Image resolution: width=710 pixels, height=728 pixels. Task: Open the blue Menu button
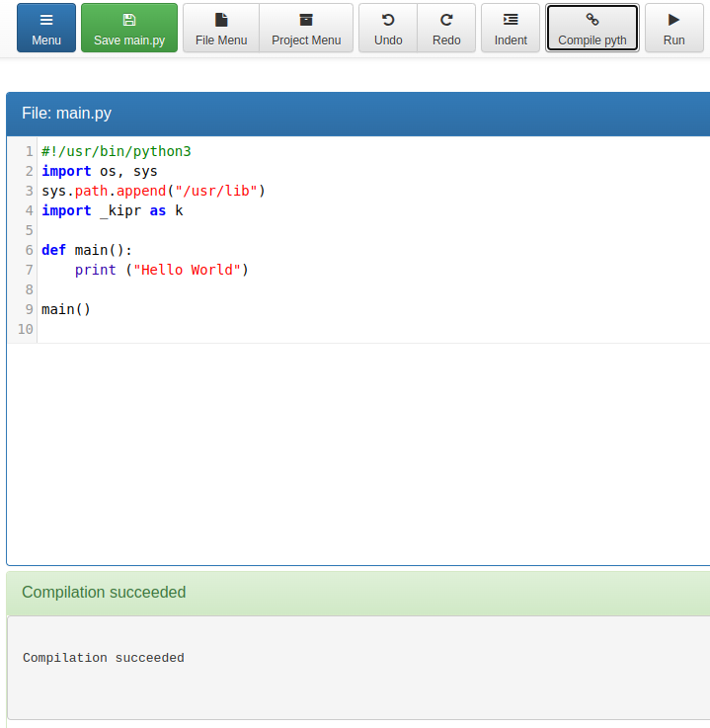(46, 28)
